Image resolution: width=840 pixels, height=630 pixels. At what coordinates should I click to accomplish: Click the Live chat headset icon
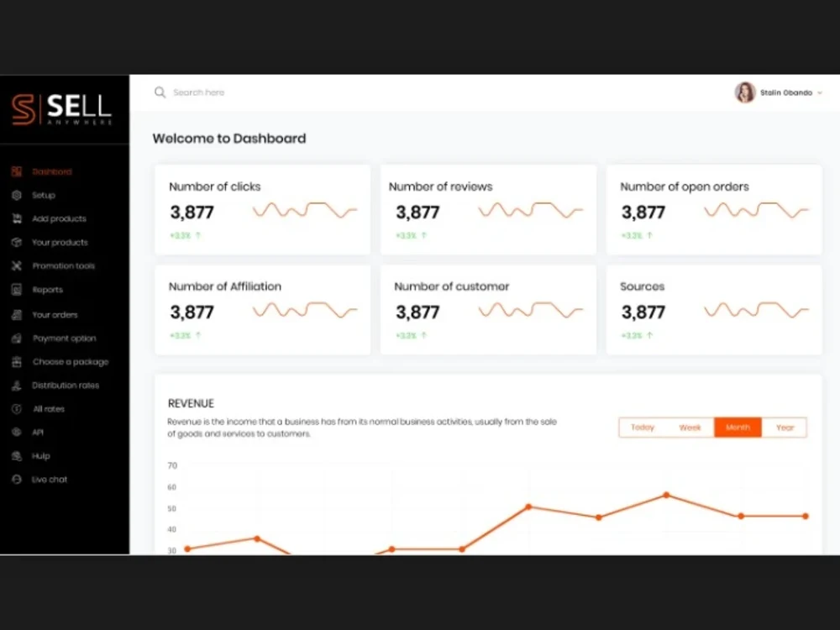[x=17, y=479]
